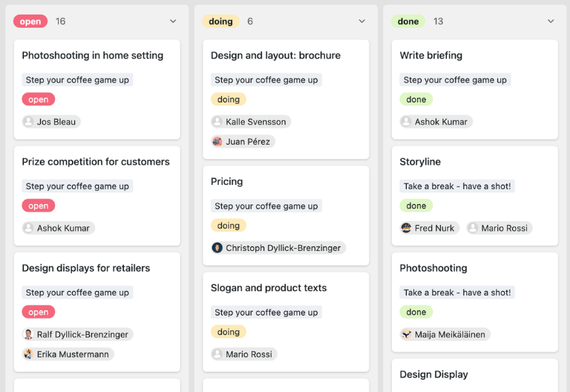This screenshot has height=392, width=570.
Task: Click Juan Pérez's avatar icon
Action: 217,141
